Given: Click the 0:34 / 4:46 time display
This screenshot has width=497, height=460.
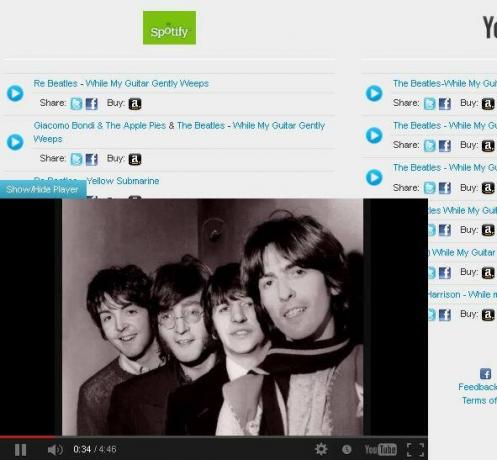Looking at the screenshot, I should pyautogui.click(x=95, y=449).
